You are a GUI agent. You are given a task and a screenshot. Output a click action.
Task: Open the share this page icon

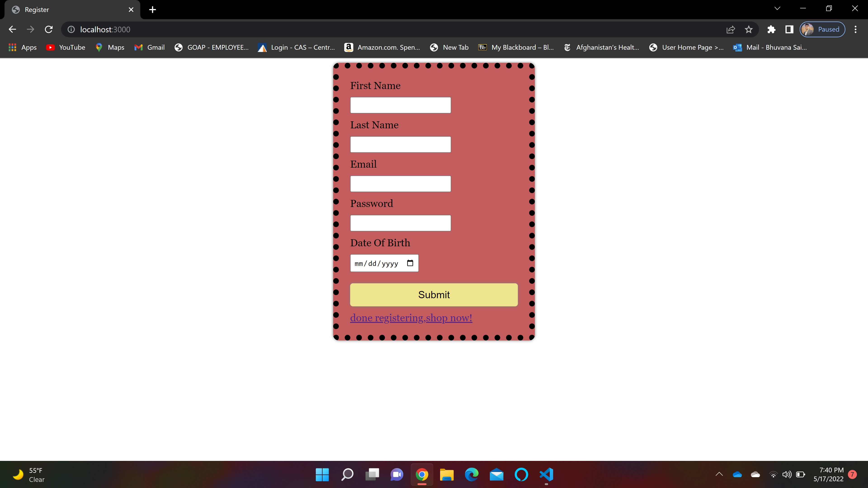(731, 29)
